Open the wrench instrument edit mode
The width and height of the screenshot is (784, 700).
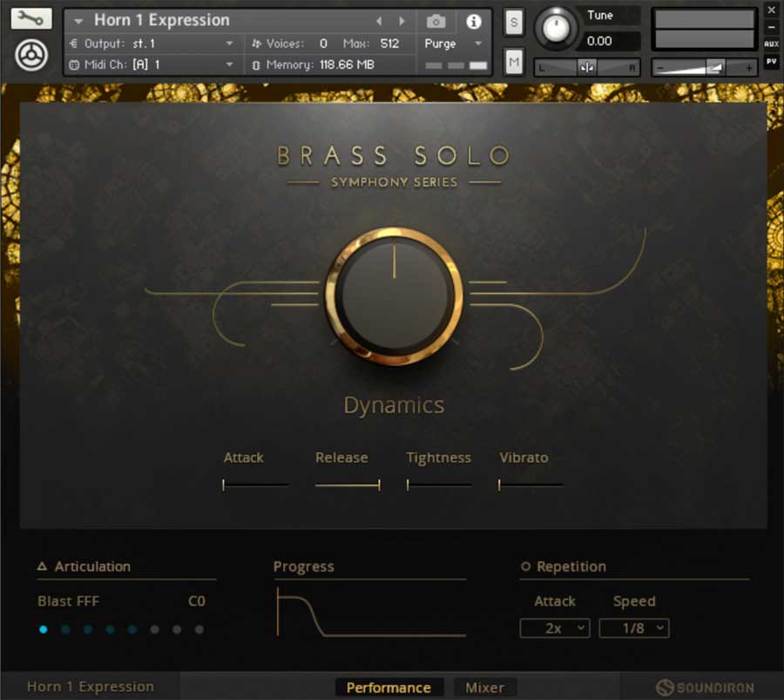tap(31, 18)
